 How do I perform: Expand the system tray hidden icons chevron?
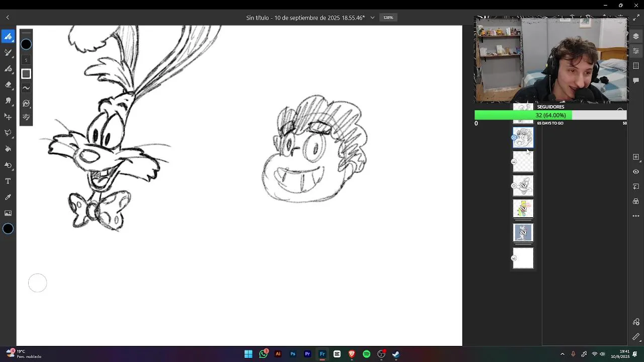pyautogui.click(x=562, y=354)
